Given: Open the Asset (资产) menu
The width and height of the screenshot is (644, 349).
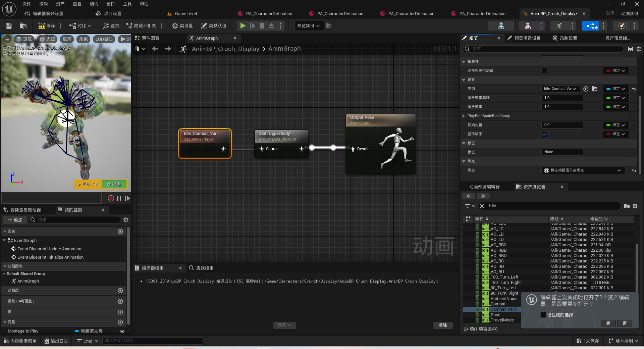Looking at the screenshot, I should pyautogui.click(x=60, y=4).
